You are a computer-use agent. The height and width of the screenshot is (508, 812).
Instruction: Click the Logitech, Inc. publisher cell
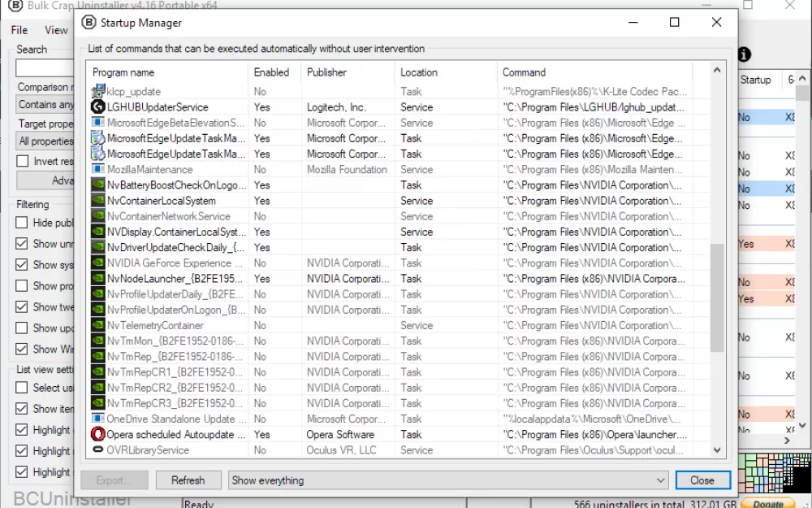(336, 107)
